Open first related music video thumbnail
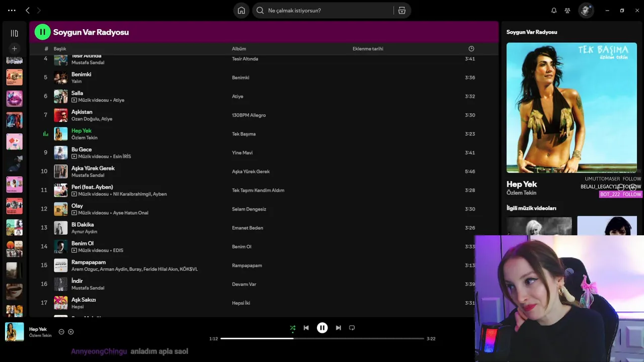The width and height of the screenshot is (644, 362). [539, 226]
